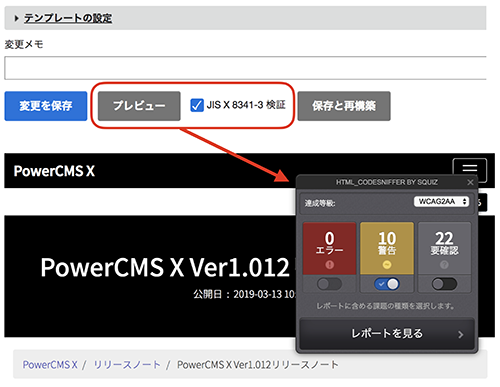The image size is (500, 387).
Task: Open the WCAG2AA standard dropdown
Action: pos(441,201)
